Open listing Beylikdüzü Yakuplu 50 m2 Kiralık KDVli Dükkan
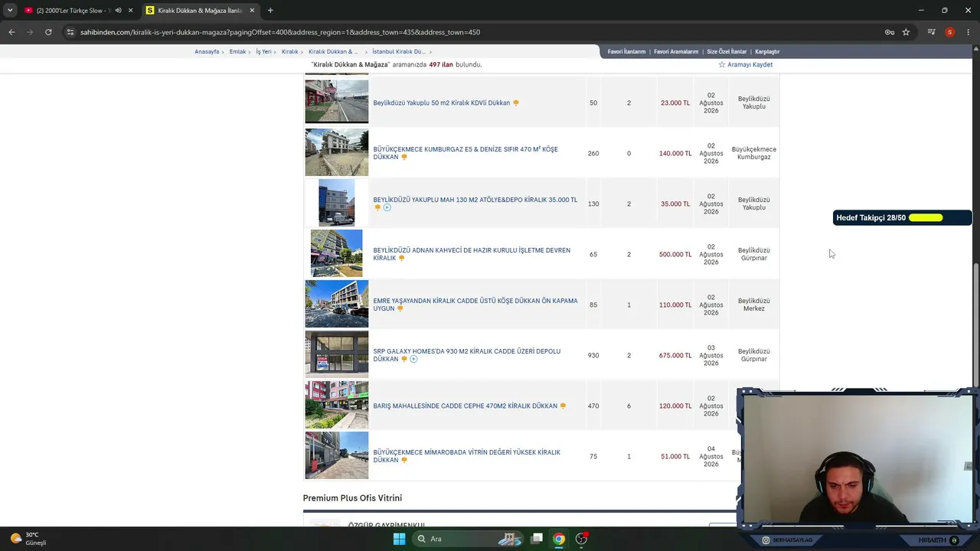This screenshot has width=980, height=551. (441, 103)
